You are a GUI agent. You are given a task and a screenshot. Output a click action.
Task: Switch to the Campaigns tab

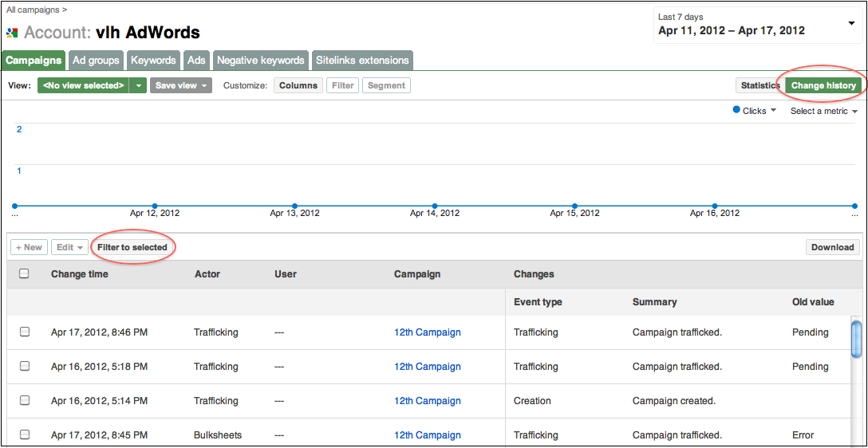[34, 61]
